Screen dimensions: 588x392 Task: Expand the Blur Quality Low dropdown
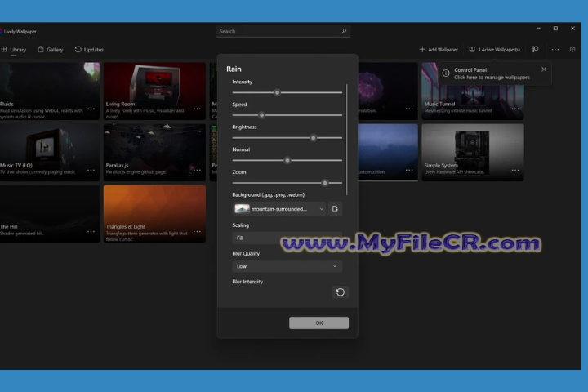pos(287,266)
